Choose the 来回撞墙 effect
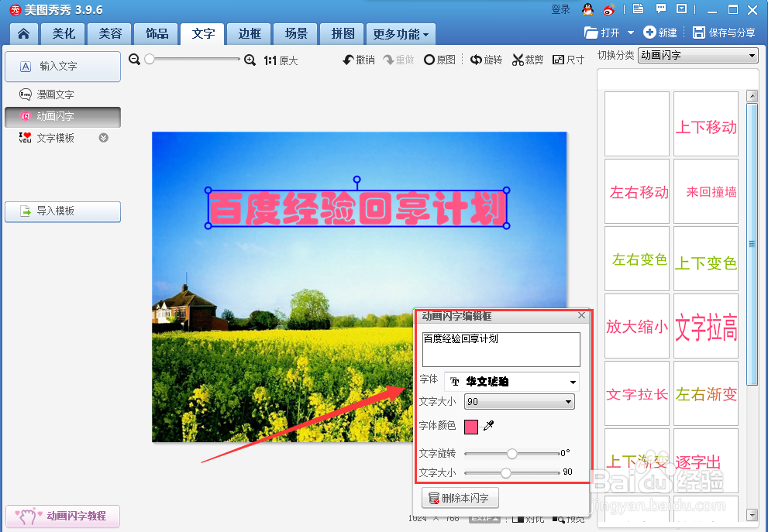The height and width of the screenshot is (532, 768). click(706, 191)
